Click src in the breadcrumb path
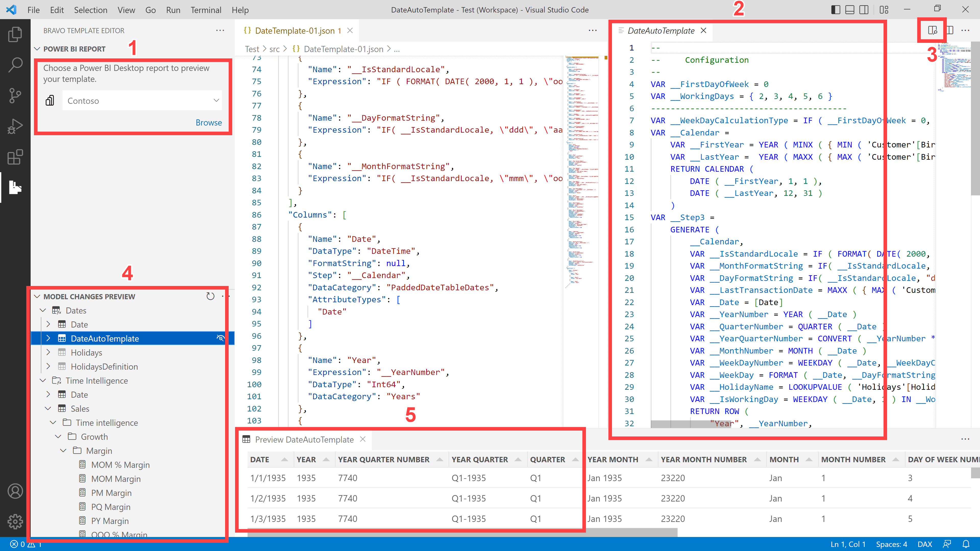Image resolution: width=980 pixels, height=551 pixels. click(274, 49)
